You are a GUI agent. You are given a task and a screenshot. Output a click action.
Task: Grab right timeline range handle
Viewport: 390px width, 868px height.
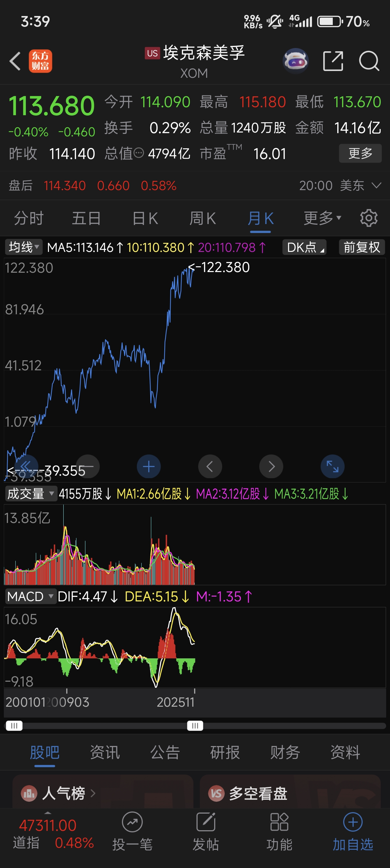[x=195, y=726]
